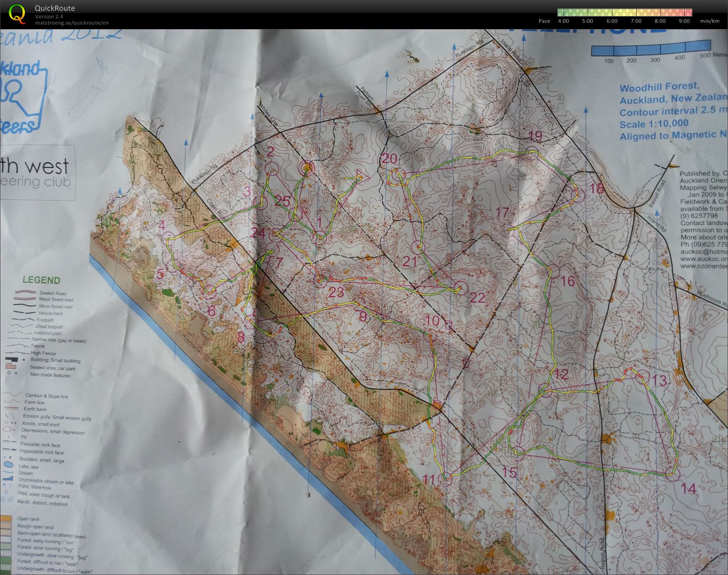Select the 7:00 pace value
The height and width of the screenshot is (575, 728).
pyautogui.click(x=636, y=21)
